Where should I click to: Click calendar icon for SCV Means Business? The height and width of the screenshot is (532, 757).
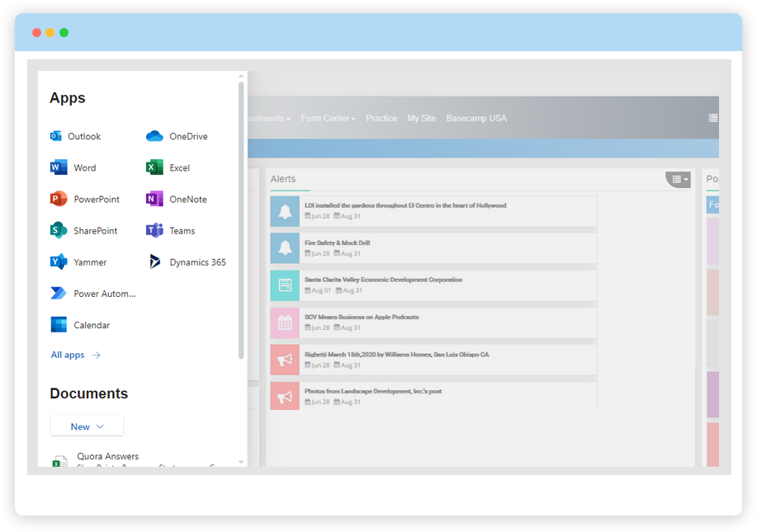(x=285, y=322)
